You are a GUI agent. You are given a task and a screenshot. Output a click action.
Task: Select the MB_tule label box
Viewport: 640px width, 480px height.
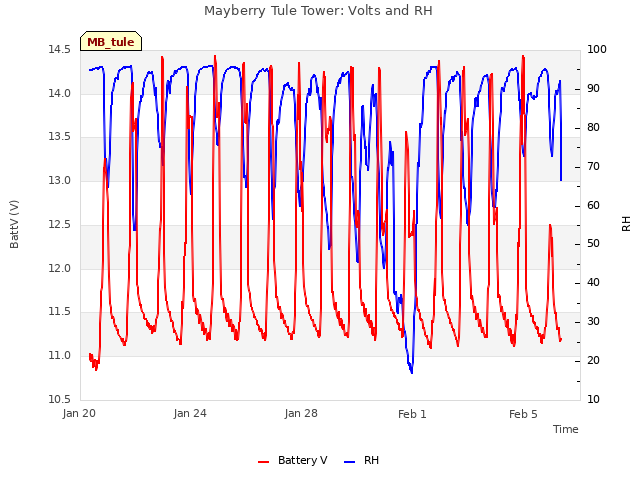(111, 41)
